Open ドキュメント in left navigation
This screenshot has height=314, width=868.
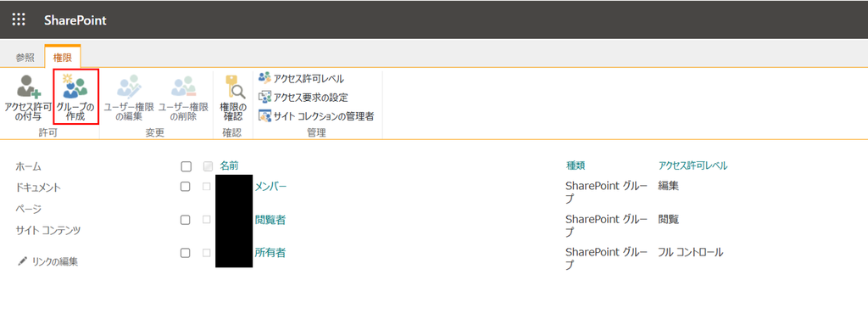coord(38,188)
